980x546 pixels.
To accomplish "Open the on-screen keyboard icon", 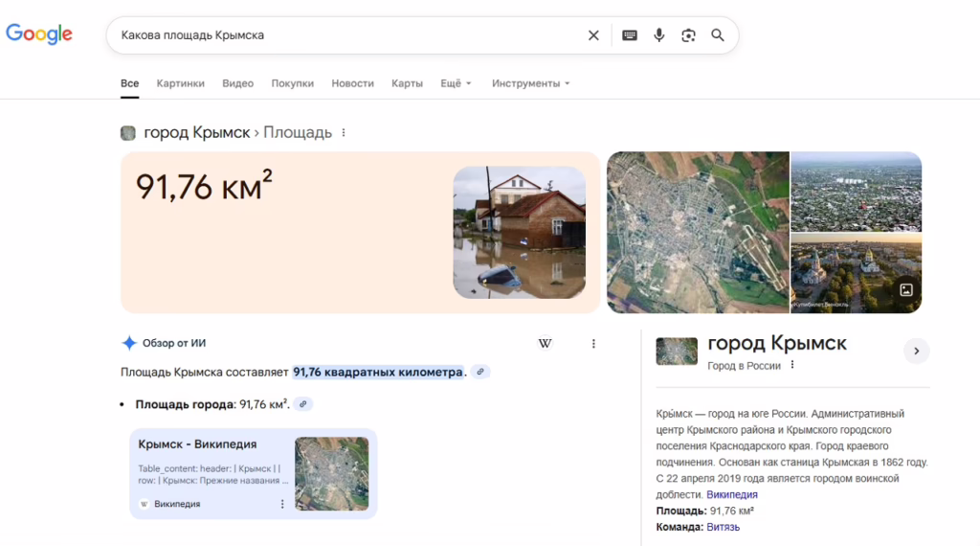I will pyautogui.click(x=630, y=35).
